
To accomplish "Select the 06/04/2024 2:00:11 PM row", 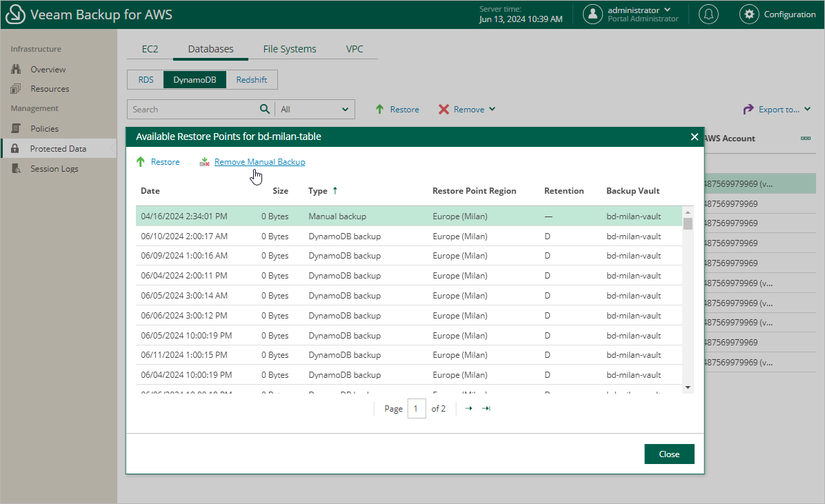I will coord(409,276).
